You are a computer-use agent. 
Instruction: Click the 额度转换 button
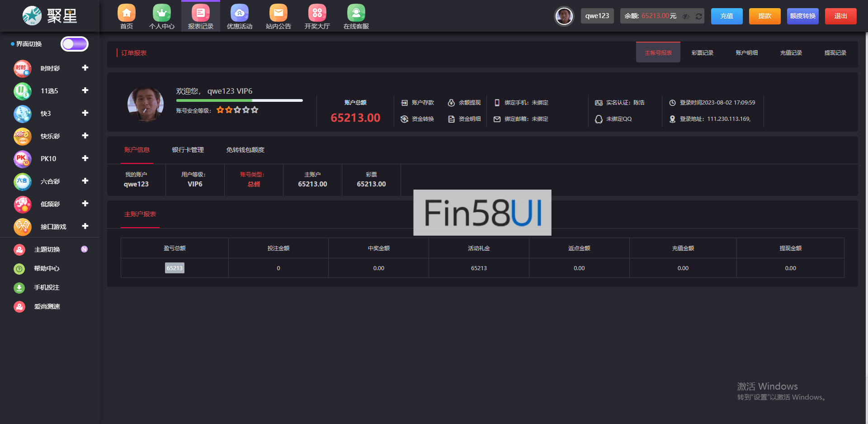tap(802, 16)
